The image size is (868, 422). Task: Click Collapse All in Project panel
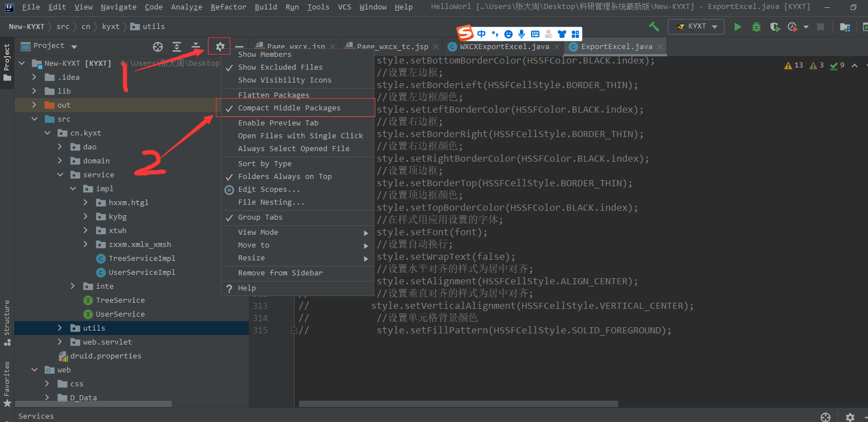pyautogui.click(x=196, y=47)
